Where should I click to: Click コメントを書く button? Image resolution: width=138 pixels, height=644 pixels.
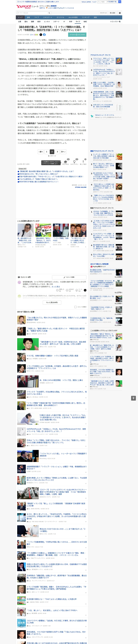(x=69, y=277)
